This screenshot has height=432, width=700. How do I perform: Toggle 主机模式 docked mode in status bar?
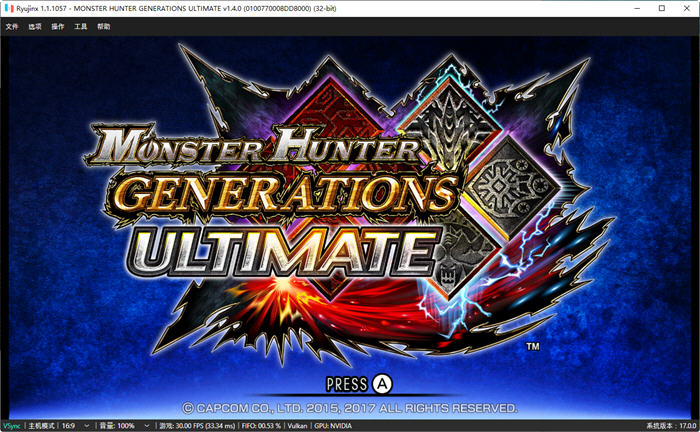(42, 426)
